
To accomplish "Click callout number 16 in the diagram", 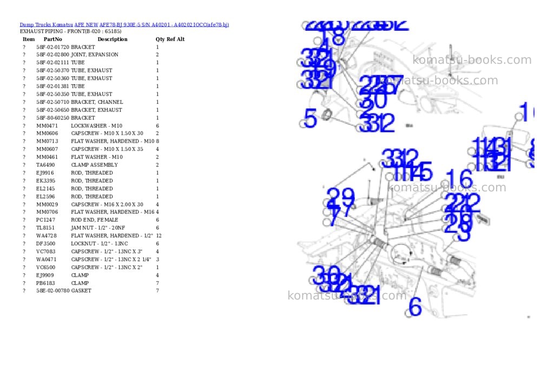I will click(459, 180).
